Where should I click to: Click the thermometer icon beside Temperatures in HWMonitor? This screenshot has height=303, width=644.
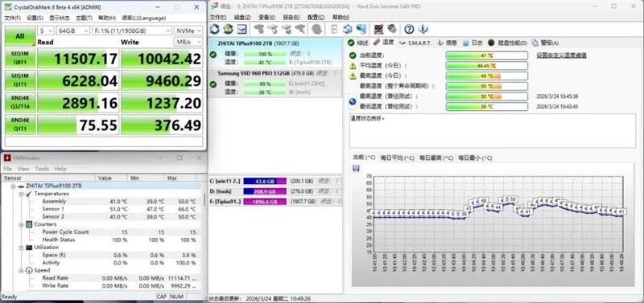pyautogui.click(x=29, y=194)
